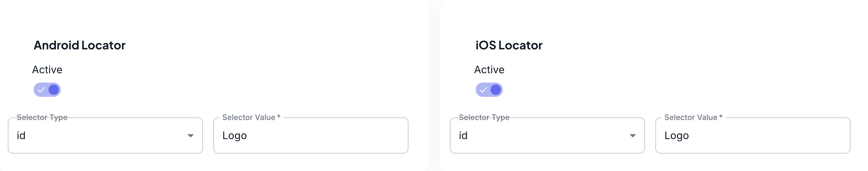Focus the Android Selector Value field
This screenshot has height=171, width=868.
click(x=311, y=136)
